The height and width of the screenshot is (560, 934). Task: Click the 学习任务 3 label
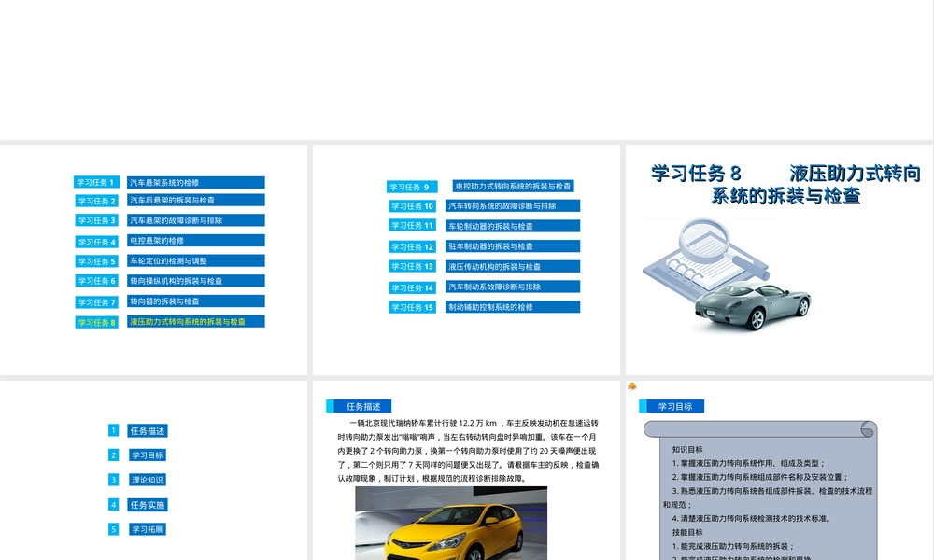(x=96, y=220)
